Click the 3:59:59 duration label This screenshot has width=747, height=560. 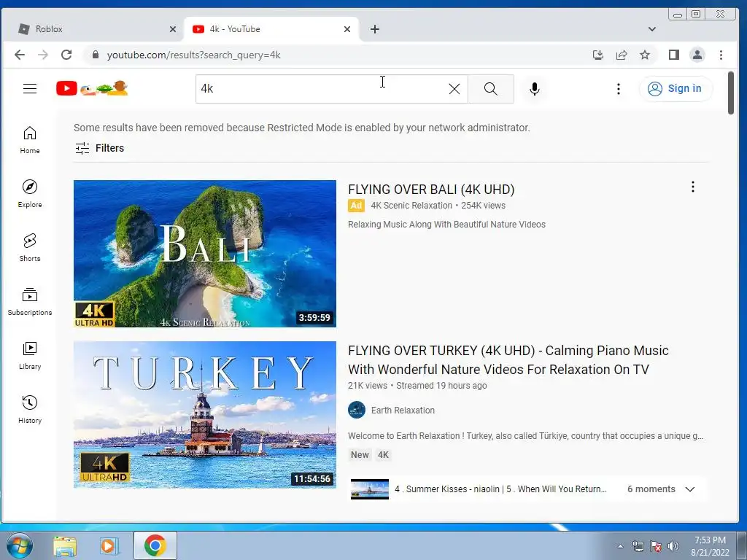click(x=314, y=318)
